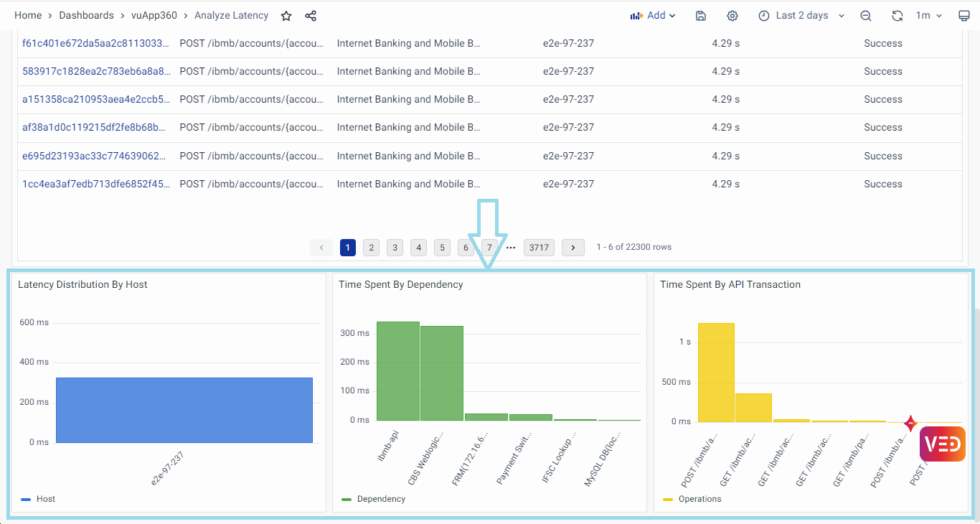Viewport: 980px width, 524px height.
Task: Go to next table page arrow
Action: pos(573,248)
